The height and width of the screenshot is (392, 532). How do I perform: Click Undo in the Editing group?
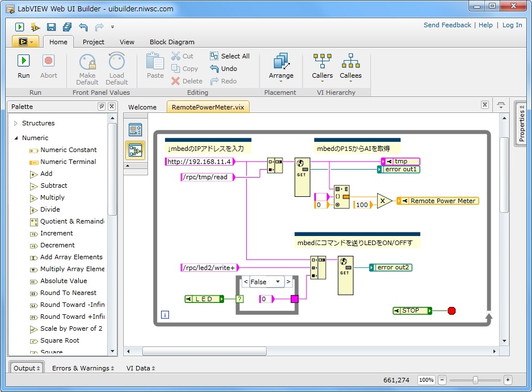(x=223, y=69)
